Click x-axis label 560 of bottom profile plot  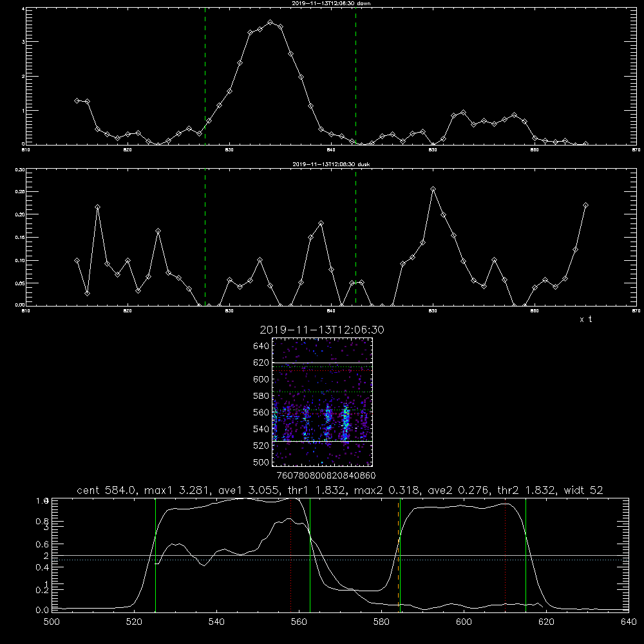tap(299, 622)
